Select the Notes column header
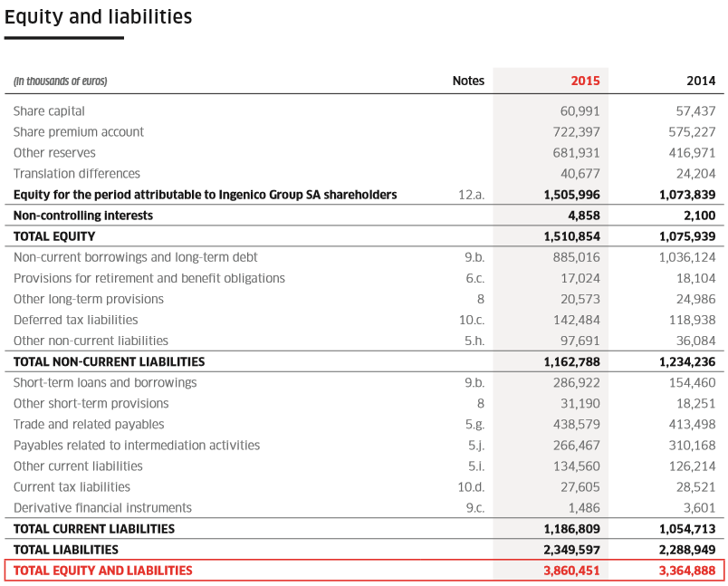Viewport: 728px width, 586px height. pyautogui.click(x=468, y=81)
